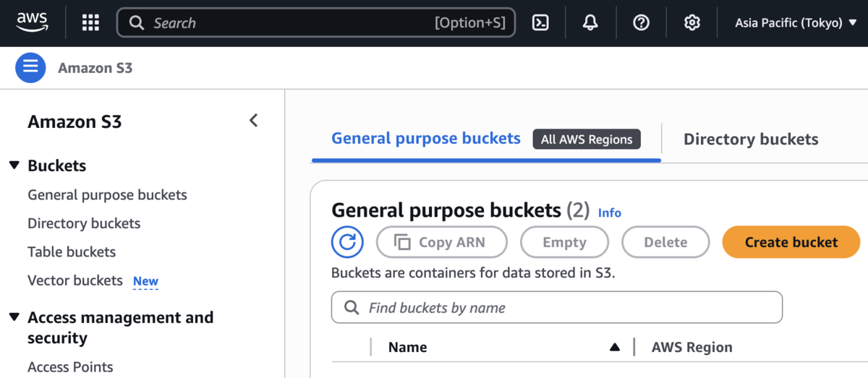Open the AWS console home logo
Viewport: 868px width, 378px height.
pyautogui.click(x=33, y=23)
